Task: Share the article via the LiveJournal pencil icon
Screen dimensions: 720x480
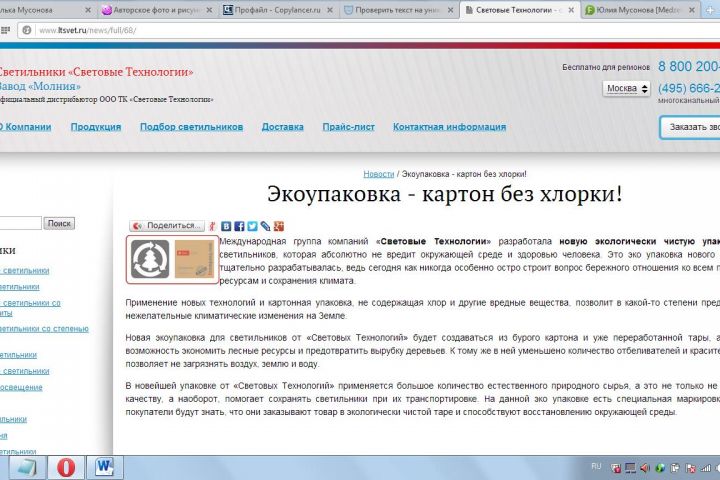Action: [x=265, y=226]
